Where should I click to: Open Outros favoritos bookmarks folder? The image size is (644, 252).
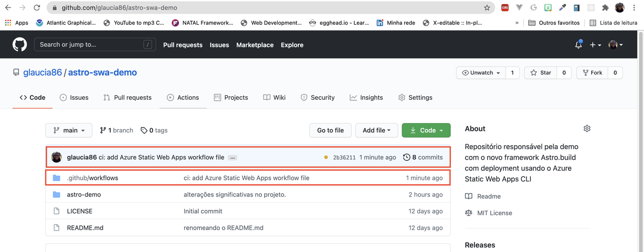(x=554, y=23)
